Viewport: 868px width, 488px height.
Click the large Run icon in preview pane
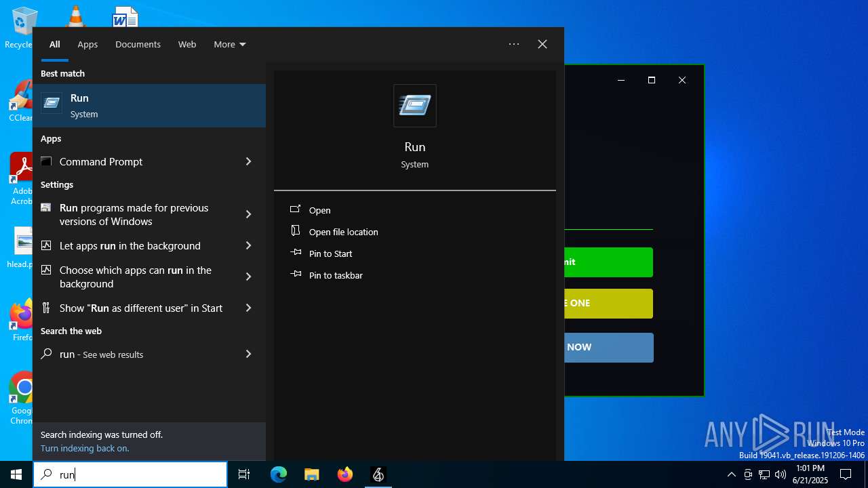414,105
